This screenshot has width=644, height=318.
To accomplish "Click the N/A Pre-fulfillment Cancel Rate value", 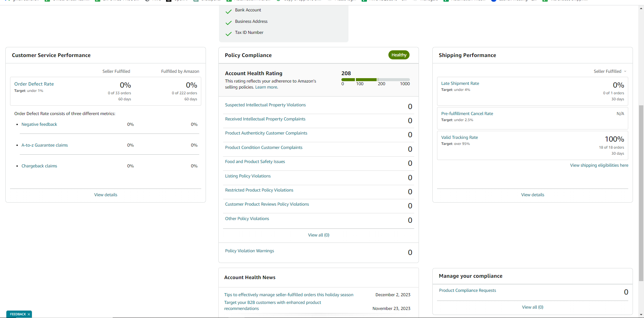I will click(620, 114).
